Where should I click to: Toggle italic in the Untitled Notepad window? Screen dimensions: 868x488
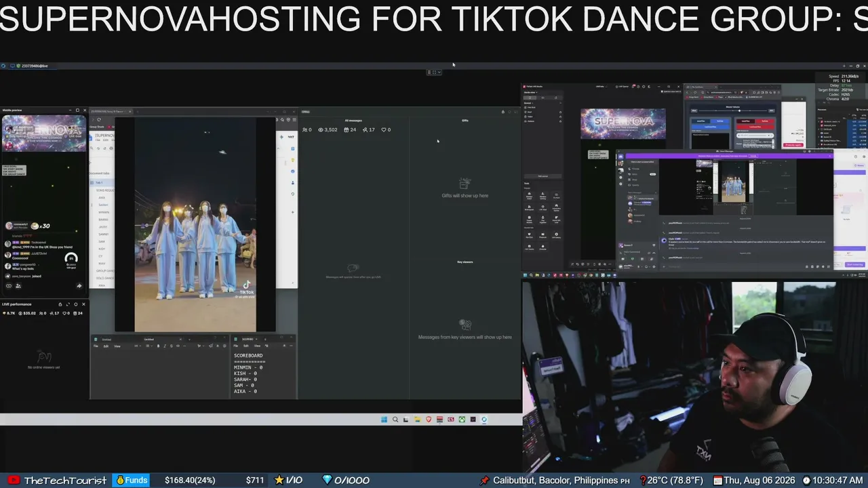pos(165,346)
